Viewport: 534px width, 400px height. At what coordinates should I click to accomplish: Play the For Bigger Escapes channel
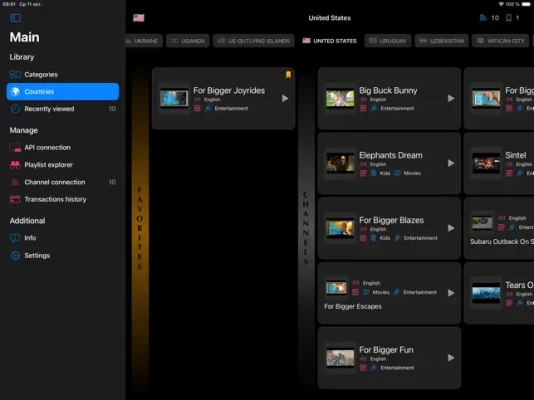(451, 293)
